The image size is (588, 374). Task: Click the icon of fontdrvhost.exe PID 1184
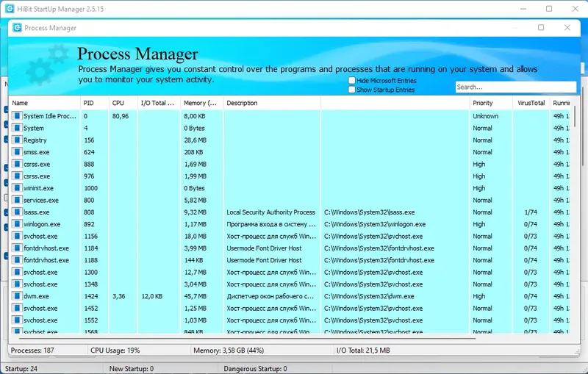coord(16,248)
